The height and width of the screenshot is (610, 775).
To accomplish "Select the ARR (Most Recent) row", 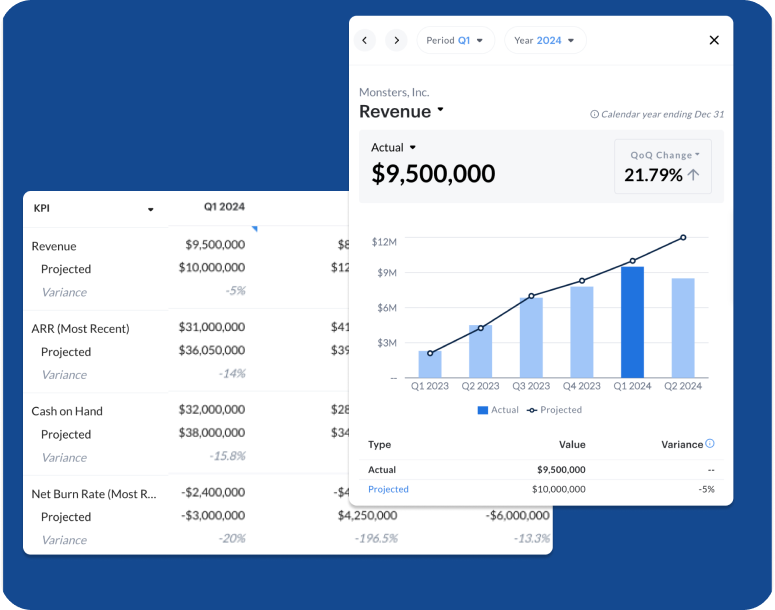I will 80,329.
